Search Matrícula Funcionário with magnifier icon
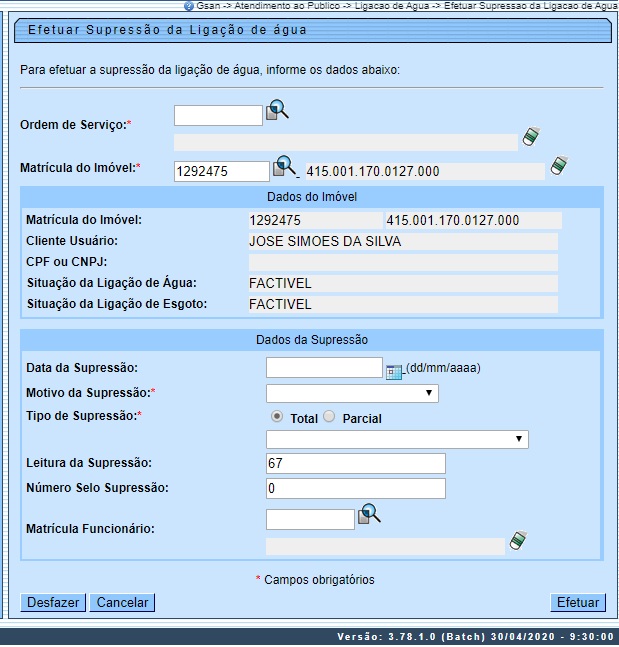619x647 pixels. 369,514
